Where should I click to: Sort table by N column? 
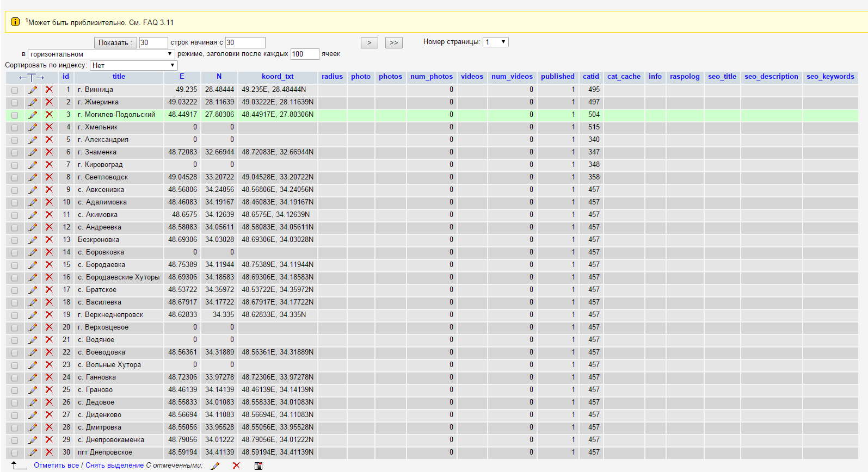[219, 77]
